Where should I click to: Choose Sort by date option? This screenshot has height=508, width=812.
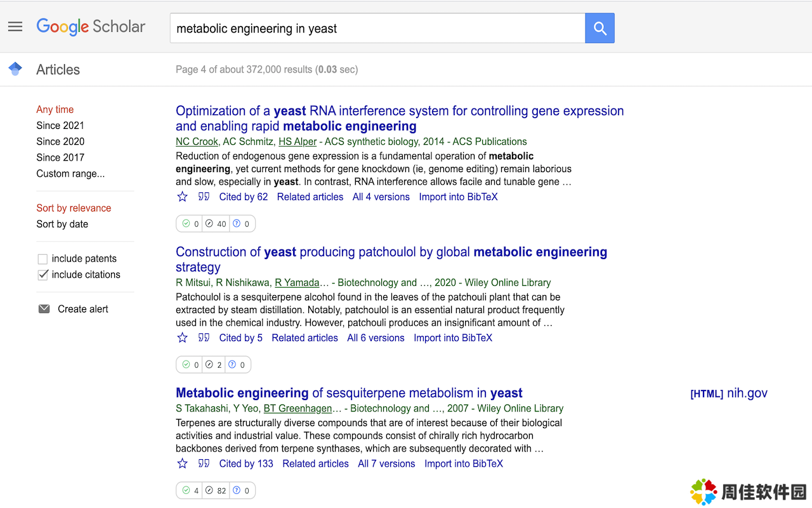62,224
